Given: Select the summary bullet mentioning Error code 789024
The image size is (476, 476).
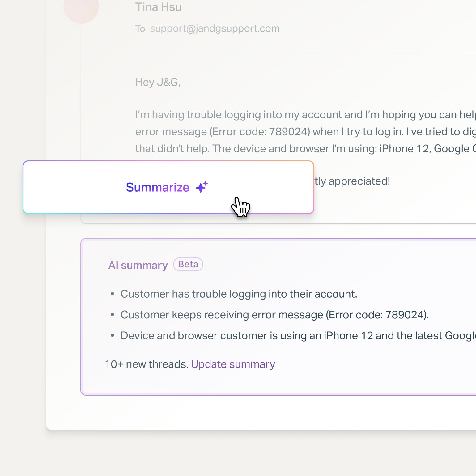Looking at the screenshot, I should coord(274,315).
